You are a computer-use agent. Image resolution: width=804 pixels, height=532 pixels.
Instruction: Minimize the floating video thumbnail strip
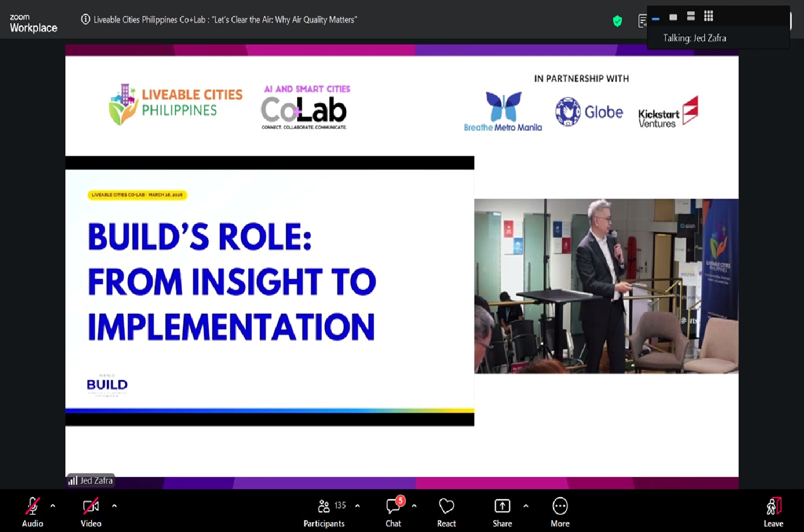656,18
